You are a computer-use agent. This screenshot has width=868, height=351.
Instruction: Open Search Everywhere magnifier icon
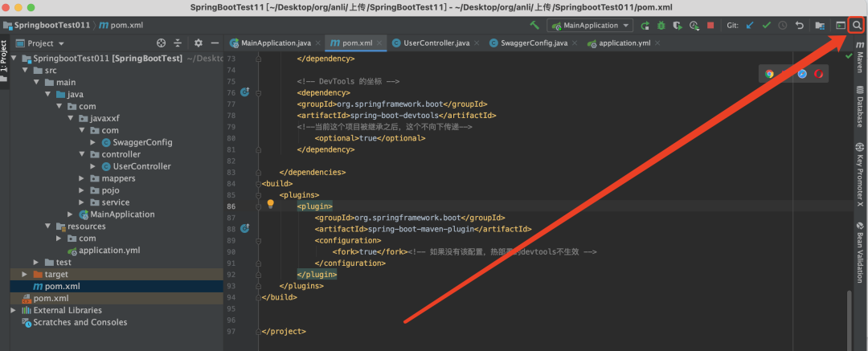click(857, 26)
